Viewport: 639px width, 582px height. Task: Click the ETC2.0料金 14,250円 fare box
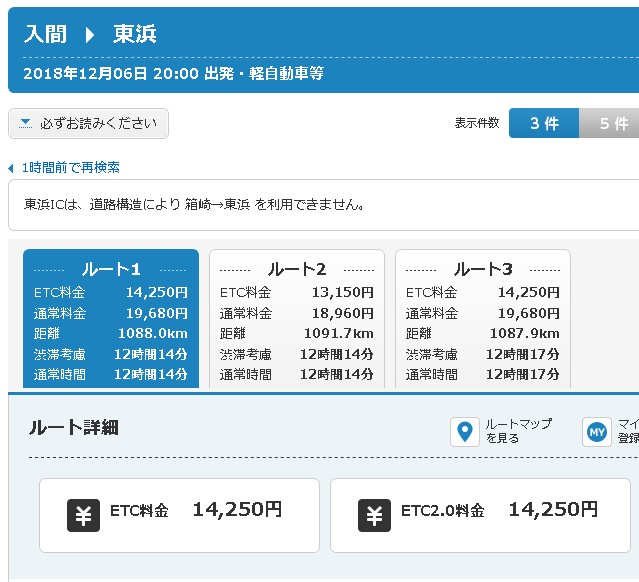[480, 515]
